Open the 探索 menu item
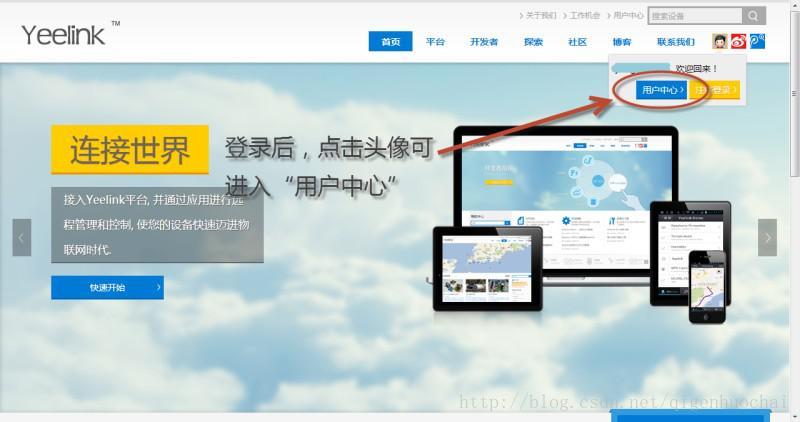The height and width of the screenshot is (422, 800). click(x=533, y=41)
